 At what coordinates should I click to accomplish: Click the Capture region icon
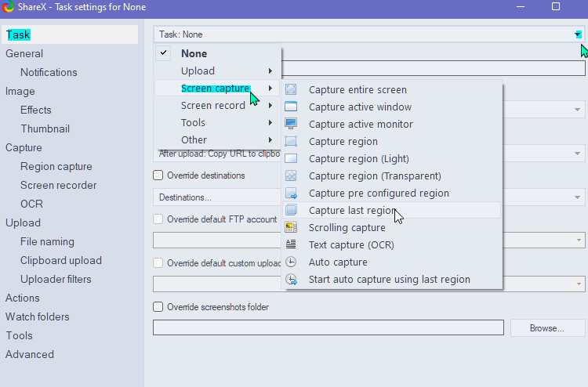coord(291,141)
